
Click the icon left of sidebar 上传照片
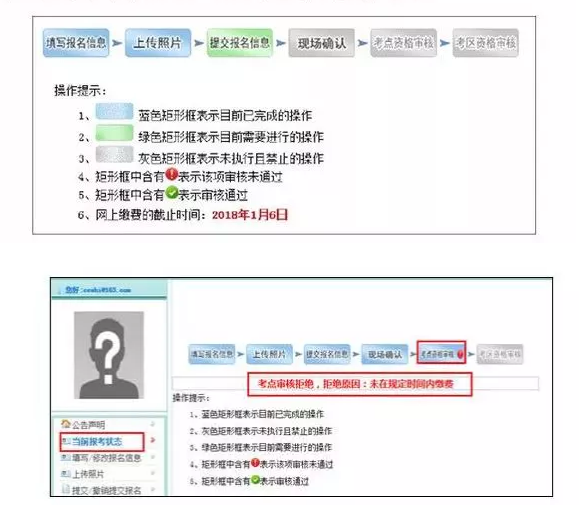65,474
